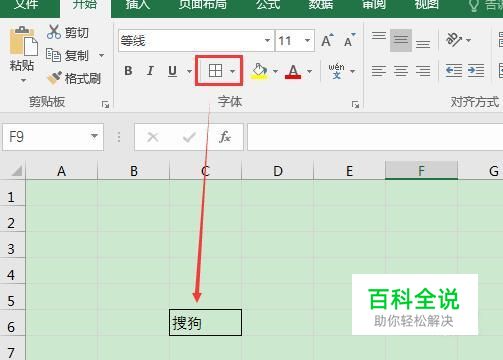503x360 pixels.
Task: Select cell containing 搜狗
Action: pyautogui.click(x=205, y=323)
